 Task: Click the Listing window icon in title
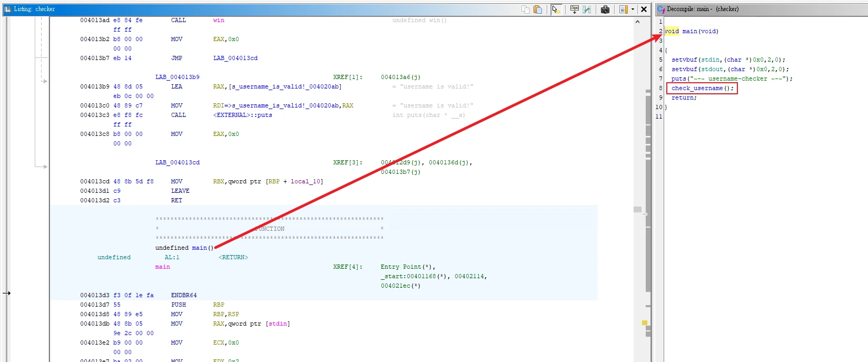pos(7,9)
